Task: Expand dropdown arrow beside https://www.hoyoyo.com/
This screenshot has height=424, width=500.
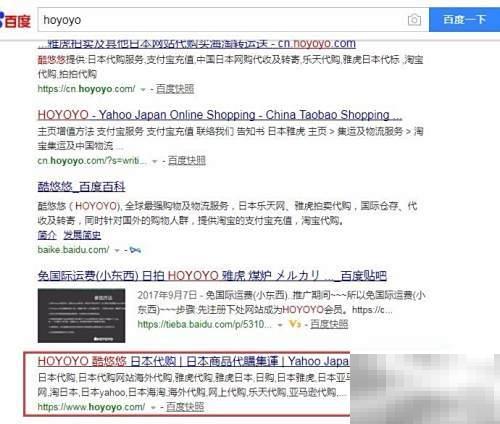Action: 153,408
